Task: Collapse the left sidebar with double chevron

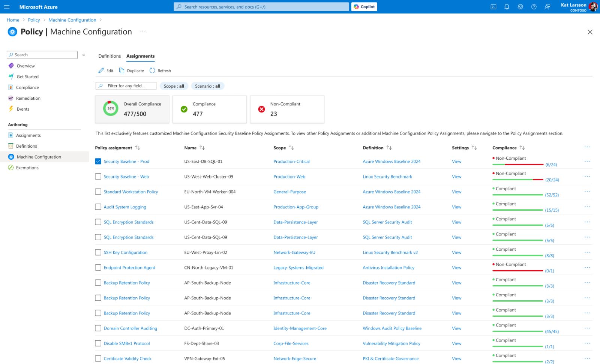Action: pyautogui.click(x=84, y=55)
